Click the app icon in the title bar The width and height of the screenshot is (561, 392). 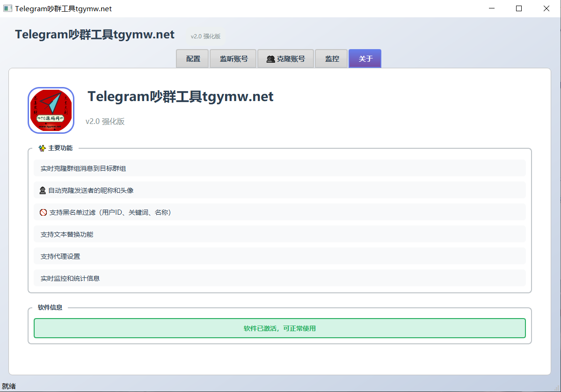coord(7,8)
